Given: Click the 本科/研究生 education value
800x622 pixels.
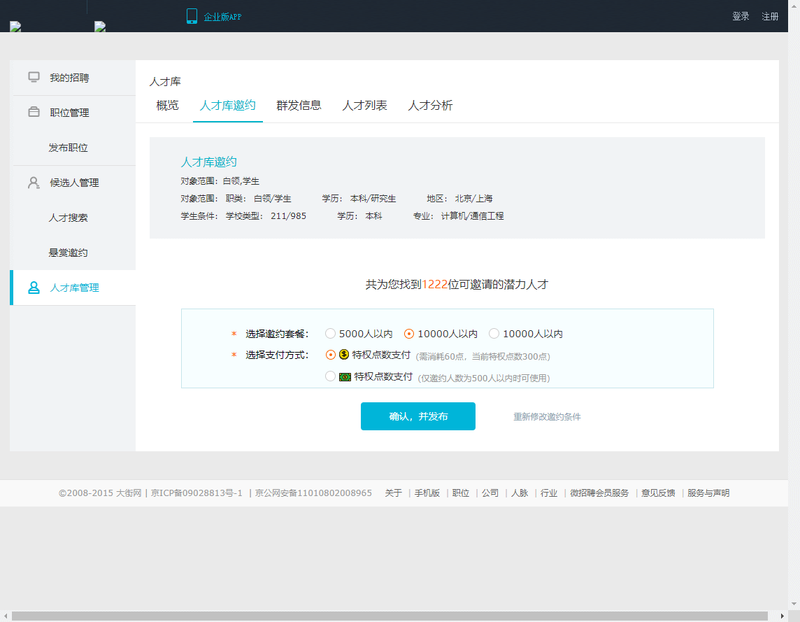Looking at the screenshot, I should pos(373,198).
